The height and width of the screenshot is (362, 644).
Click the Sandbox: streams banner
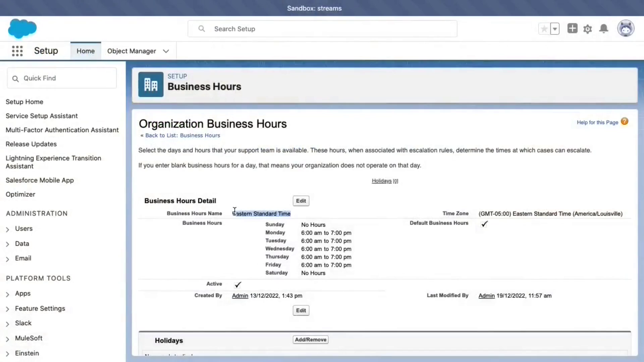click(x=314, y=8)
